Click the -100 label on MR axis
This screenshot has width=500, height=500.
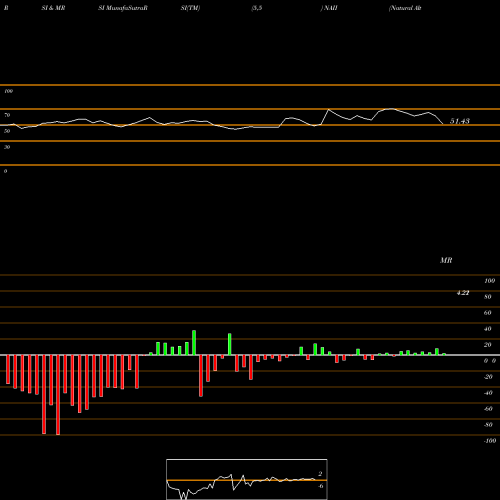pos(489,441)
